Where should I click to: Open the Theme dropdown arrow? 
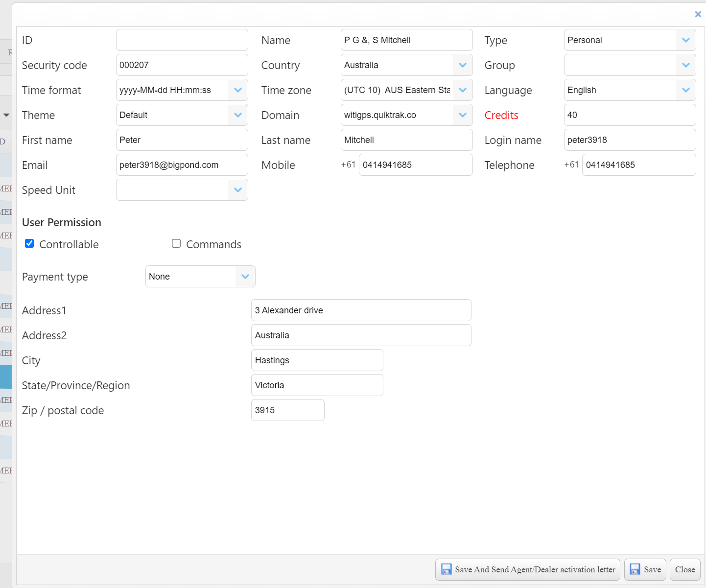(238, 115)
